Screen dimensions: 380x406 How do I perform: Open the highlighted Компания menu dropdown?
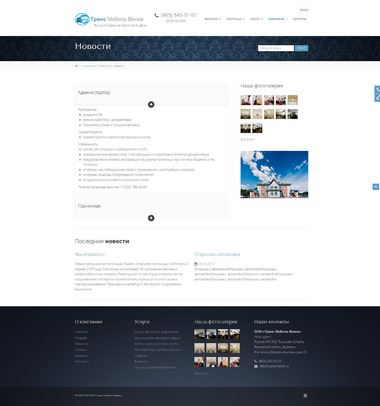(277, 19)
